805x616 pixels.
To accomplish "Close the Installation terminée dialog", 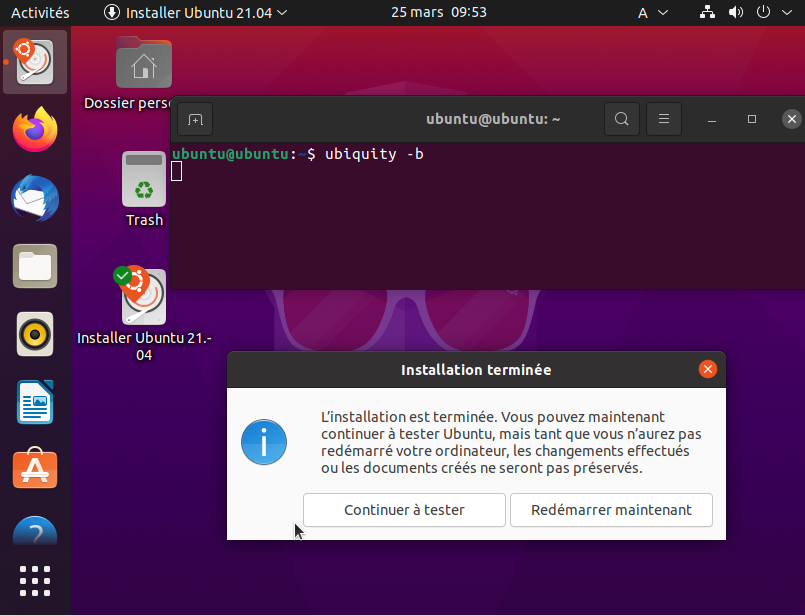I will (x=707, y=369).
